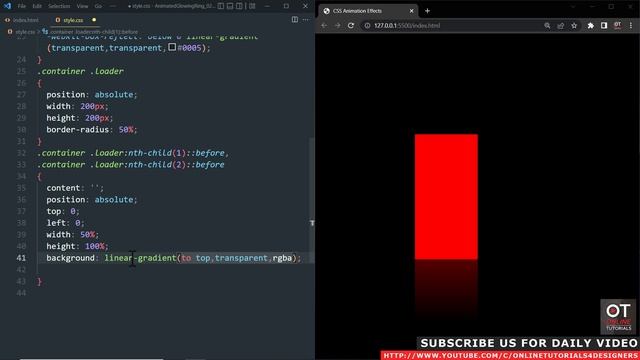640x360 pixels.
Task: Click 'nth-child(2)::before' selector on line 33
Action: (176, 164)
